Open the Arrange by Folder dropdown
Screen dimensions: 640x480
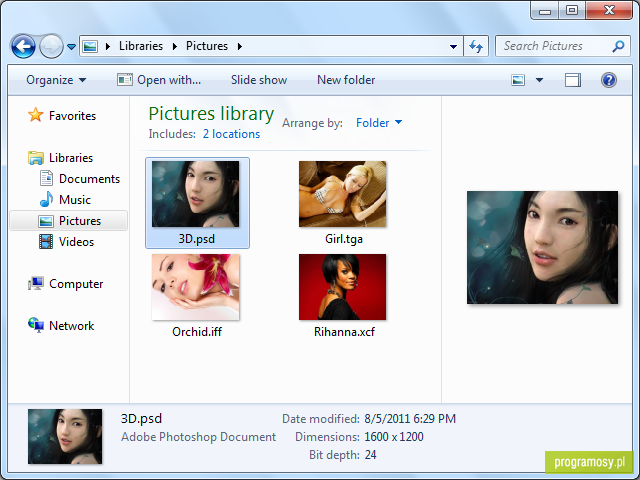[378, 123]
